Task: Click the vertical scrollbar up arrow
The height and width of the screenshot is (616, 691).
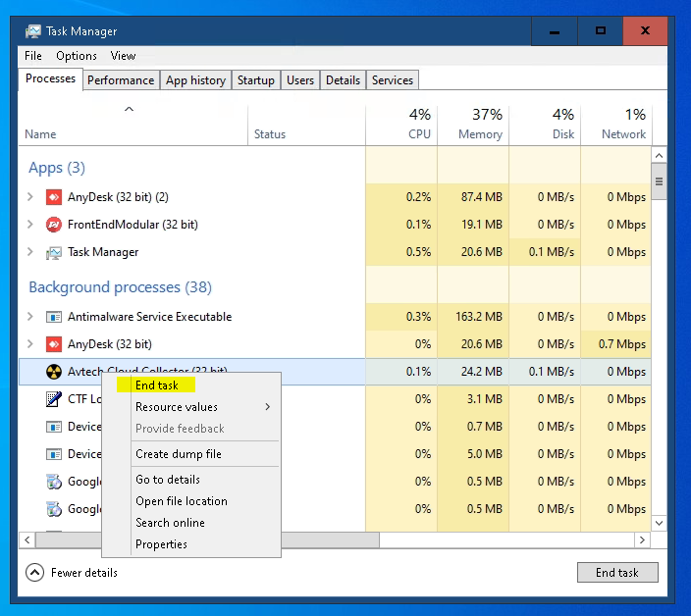Action: point(659,155)
